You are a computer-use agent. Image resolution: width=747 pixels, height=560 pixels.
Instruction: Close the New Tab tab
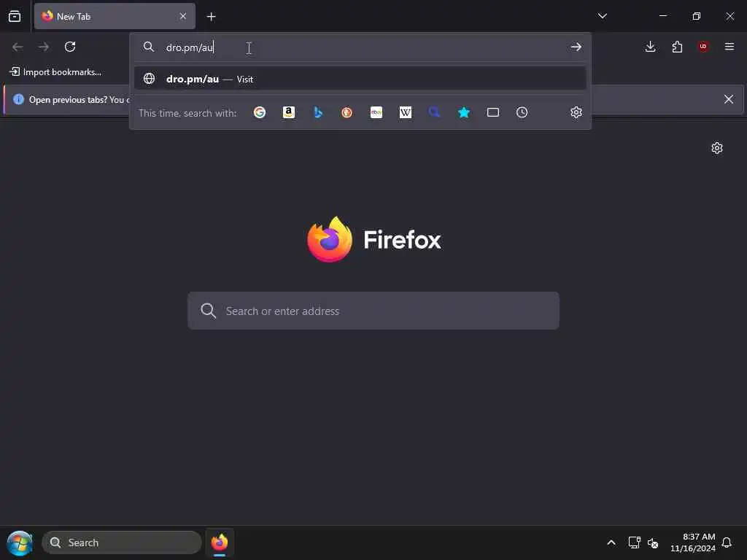click(183, 16)
